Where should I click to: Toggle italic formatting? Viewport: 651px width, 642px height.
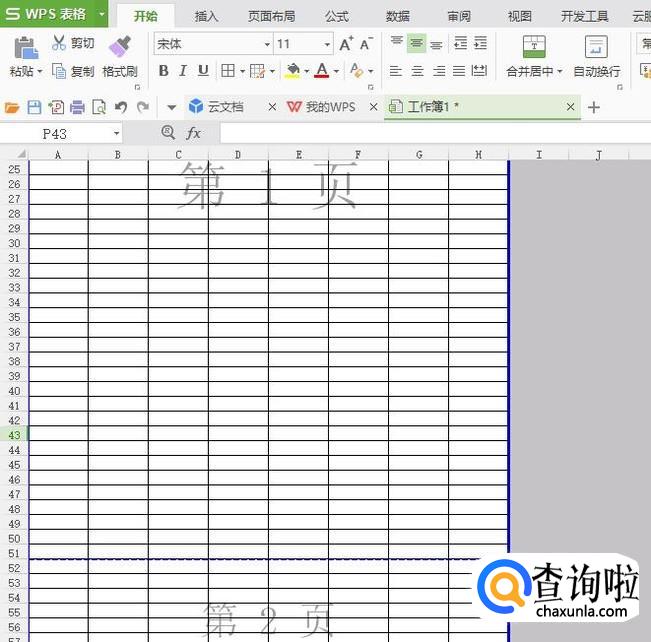point(183,71)
